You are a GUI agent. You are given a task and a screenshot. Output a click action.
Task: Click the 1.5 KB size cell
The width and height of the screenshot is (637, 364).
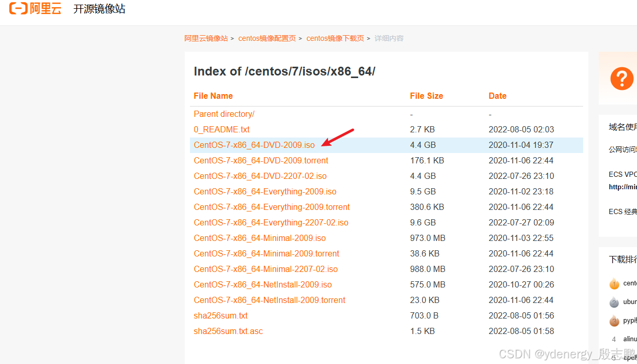click(x=422, y=331)
